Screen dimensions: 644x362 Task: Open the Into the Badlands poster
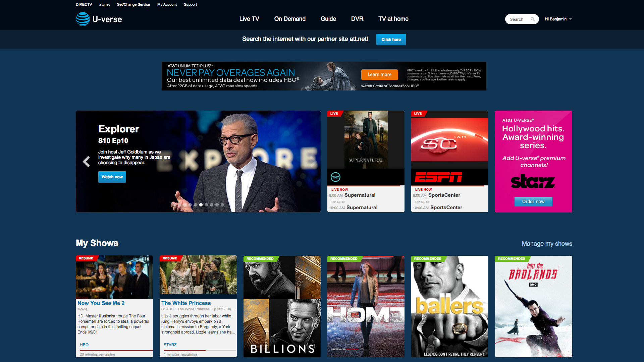(533, 306)
